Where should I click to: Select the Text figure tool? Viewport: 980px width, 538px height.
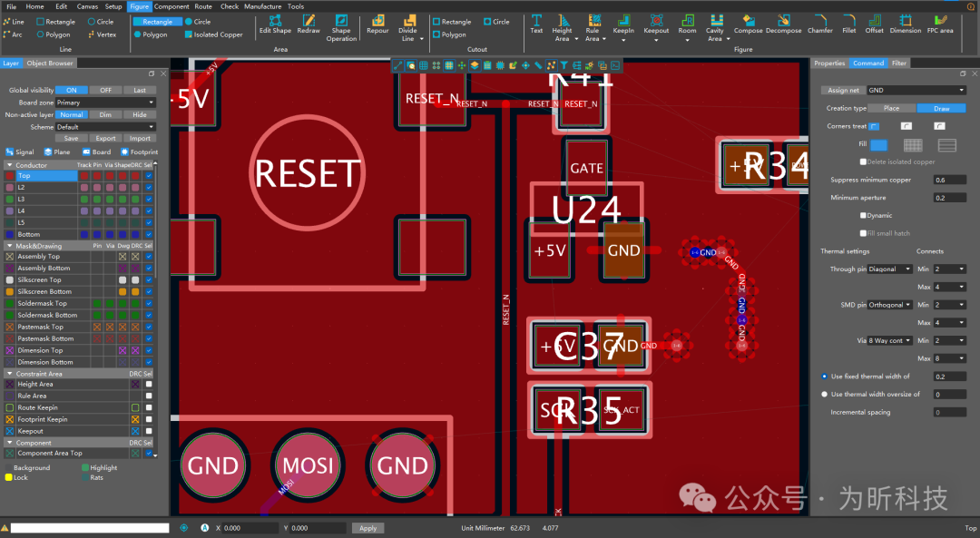point(536,22)
